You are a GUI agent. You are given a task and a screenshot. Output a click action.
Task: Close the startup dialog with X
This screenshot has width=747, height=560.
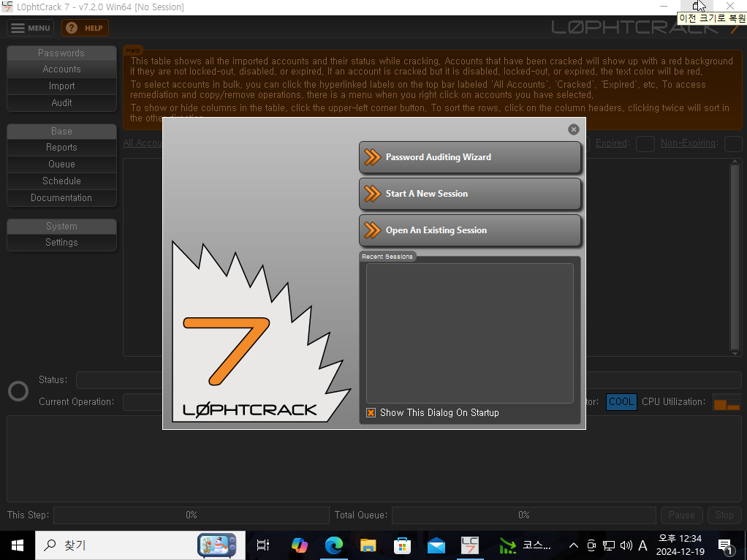574,129
